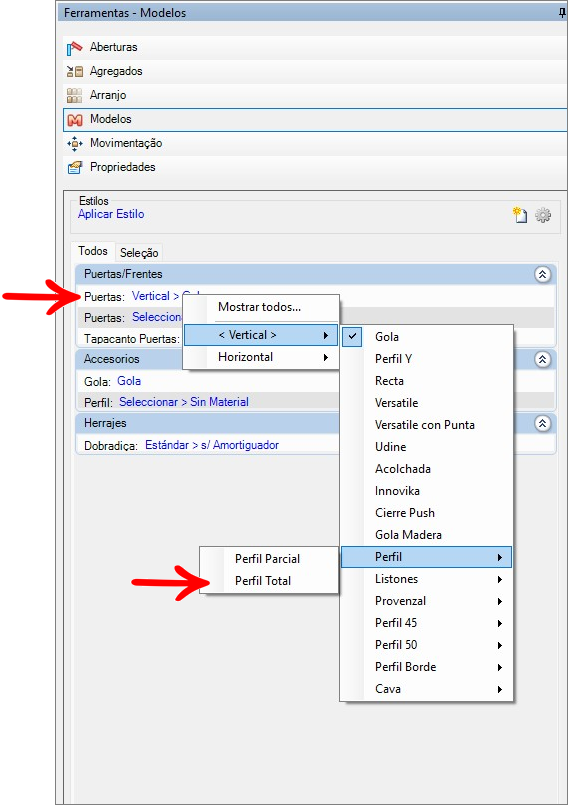568x805 pixels.
Task: Open the style settings gear icon
Action: 543,215
